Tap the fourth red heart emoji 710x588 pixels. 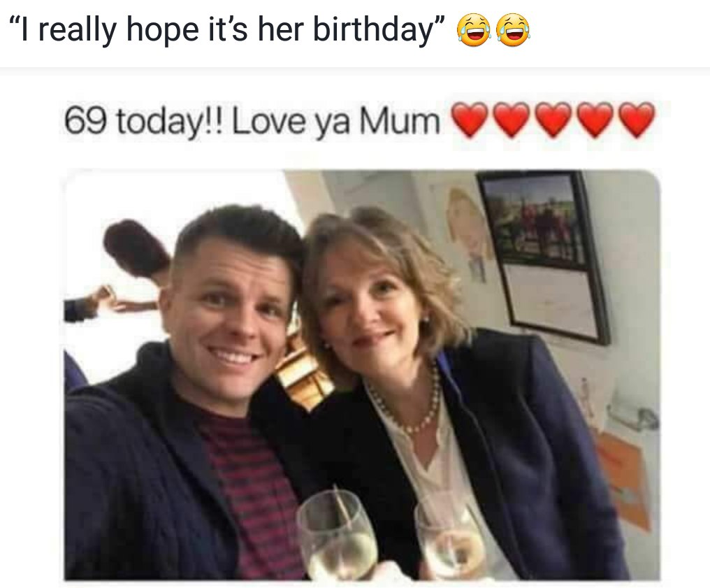pyautogui.click(x=595, y=120)
